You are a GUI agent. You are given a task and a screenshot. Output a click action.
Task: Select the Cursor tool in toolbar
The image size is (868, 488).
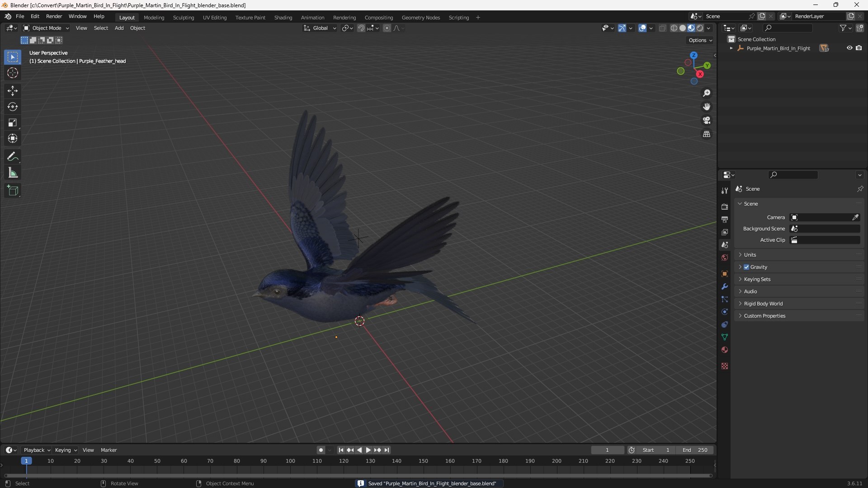point(13,73)
